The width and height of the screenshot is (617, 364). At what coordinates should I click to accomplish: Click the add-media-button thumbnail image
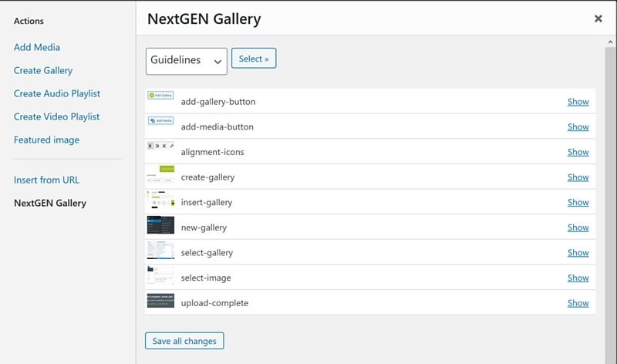point(160,120)
